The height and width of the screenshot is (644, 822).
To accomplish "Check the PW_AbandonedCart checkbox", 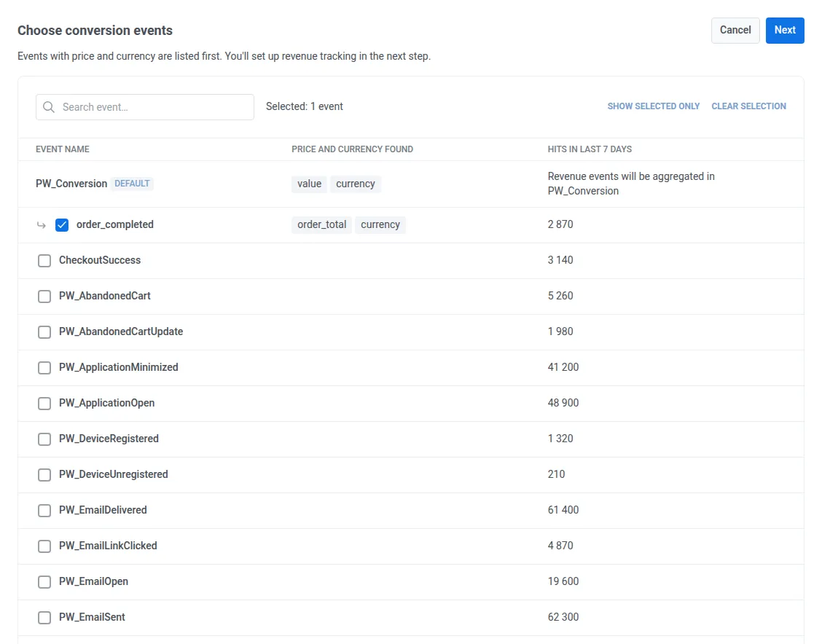I will pos(44,296).
